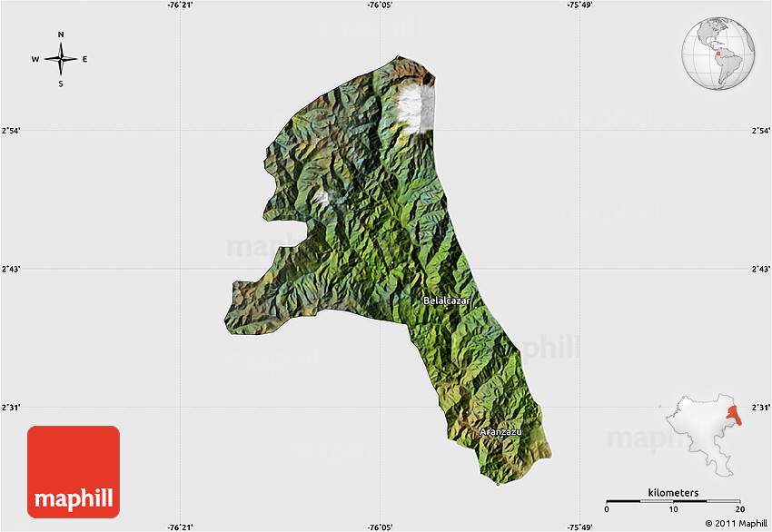
Task: Click the top -75°49' longitude label
Action: (579, 5)
